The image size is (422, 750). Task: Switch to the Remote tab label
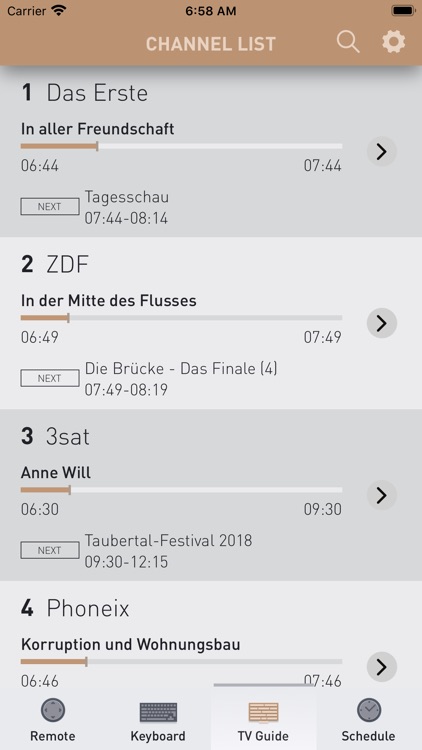click(53, 736)
